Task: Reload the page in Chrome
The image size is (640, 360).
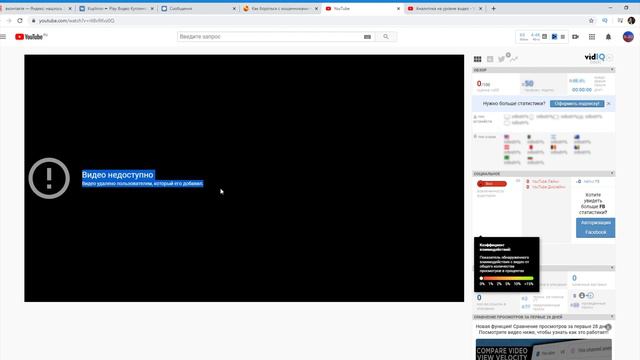Action: (x=20, y=20)
